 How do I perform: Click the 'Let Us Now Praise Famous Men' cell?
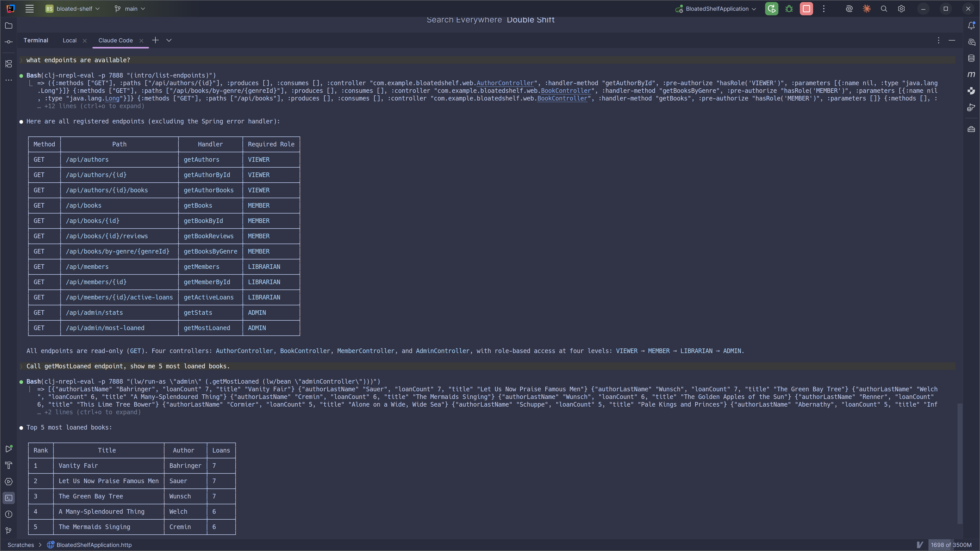click(x=109, y=481)
